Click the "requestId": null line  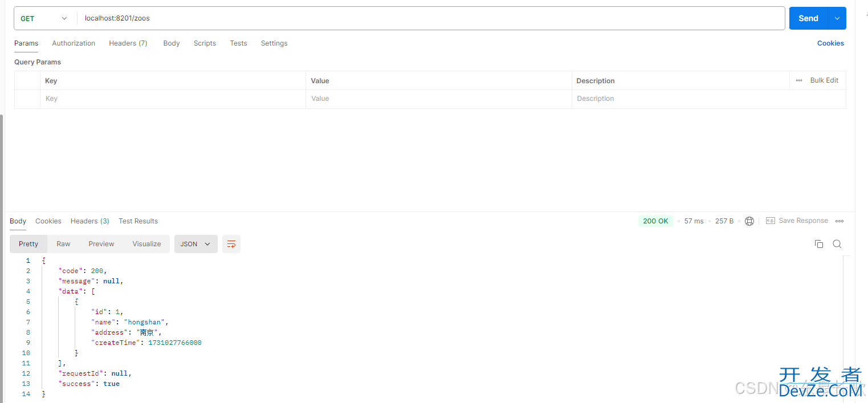point(95,373)
